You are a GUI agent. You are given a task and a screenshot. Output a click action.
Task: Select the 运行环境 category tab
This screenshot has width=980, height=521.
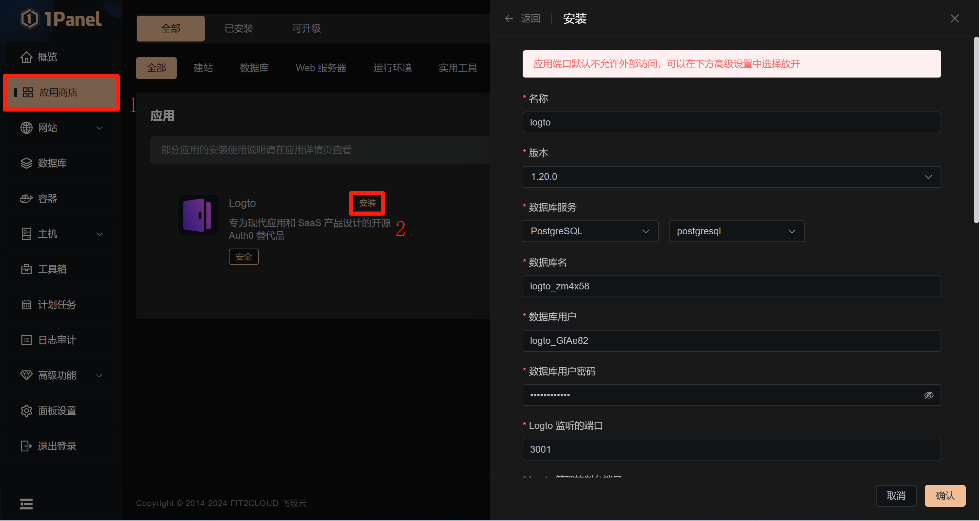392,68
